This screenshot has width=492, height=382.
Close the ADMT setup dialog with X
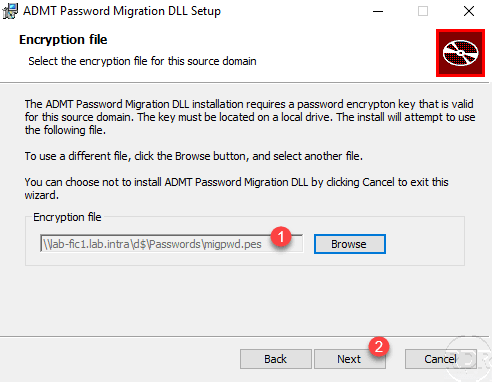pos(469,11)
